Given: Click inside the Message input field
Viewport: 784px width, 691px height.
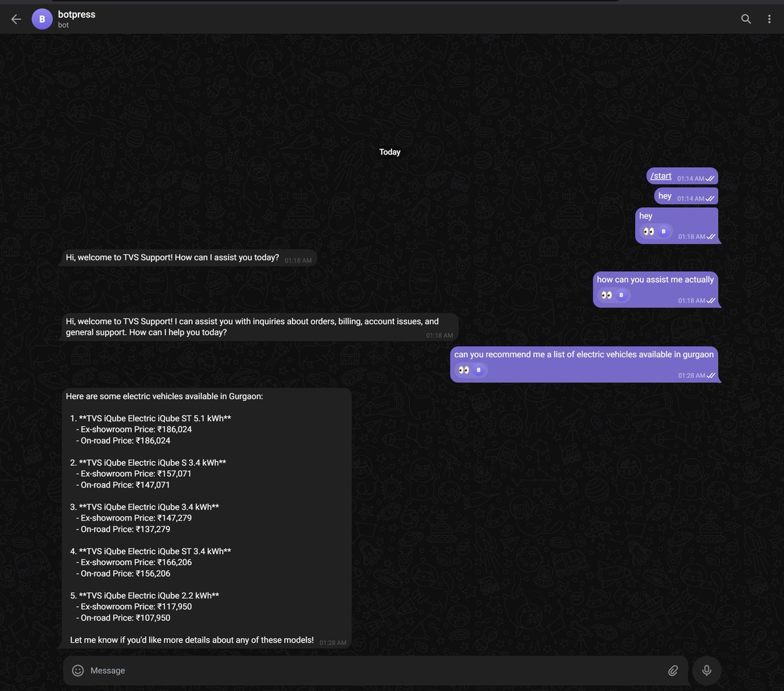Looking at the screenshot, I should point(261,670).
